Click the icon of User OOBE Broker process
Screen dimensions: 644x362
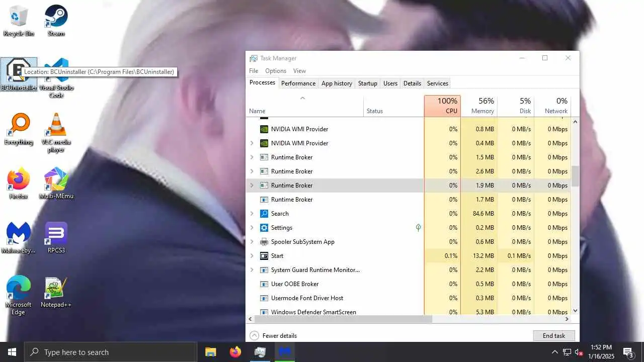[264, 284]
